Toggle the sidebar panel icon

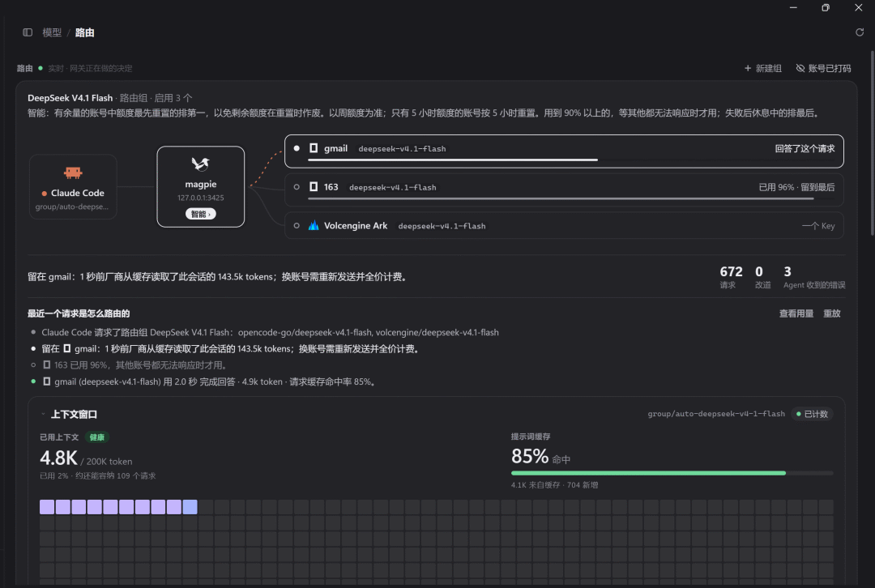point(28,32)
